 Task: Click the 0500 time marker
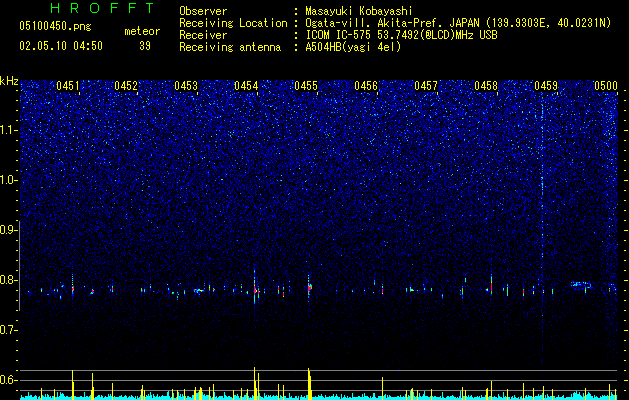pos(606,86)
